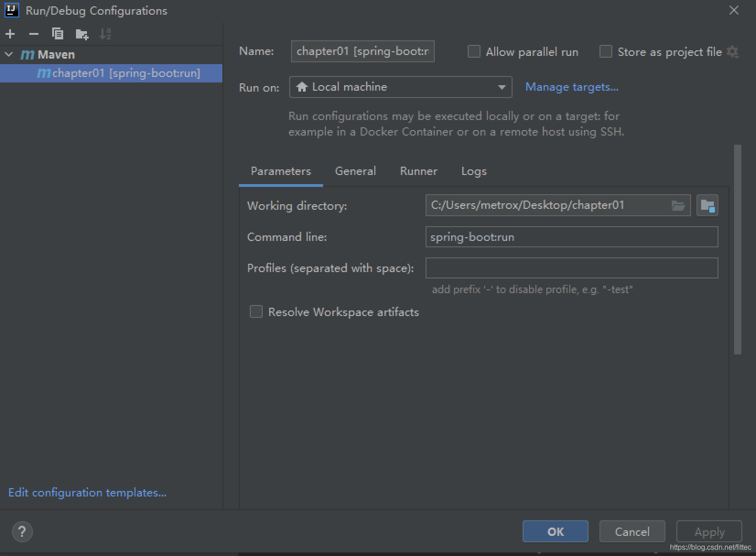Click the OK button
The image size is (756, 556).
(556, 532)
